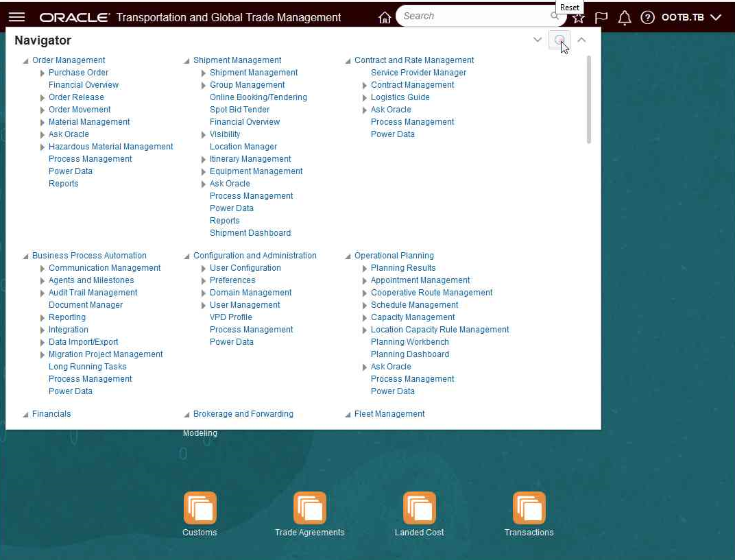Screen dimensions: 735x560
Task: Expand the Communication Management node
Action: (x=43, y=269)
